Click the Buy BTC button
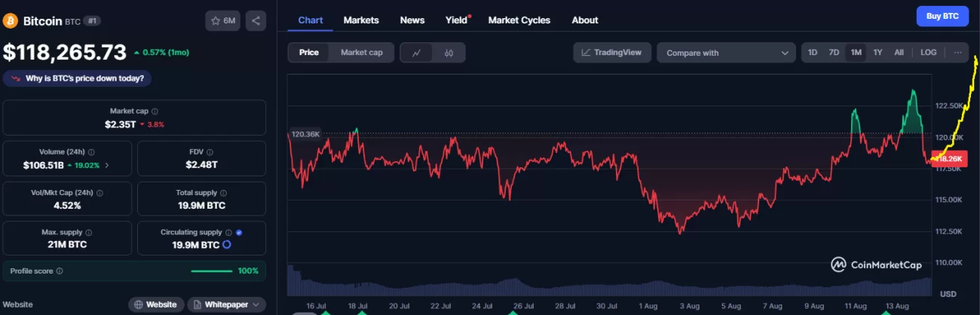The height and width of the screenshot is (315, 980). (x=942, y=16)
